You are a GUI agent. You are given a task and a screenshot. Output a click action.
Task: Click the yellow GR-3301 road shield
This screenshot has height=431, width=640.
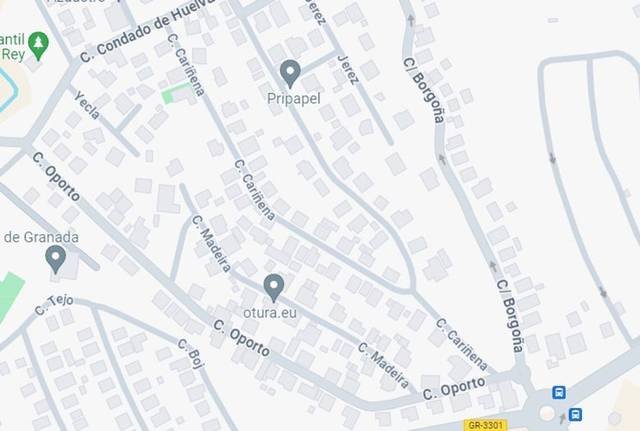pos(485,425)
